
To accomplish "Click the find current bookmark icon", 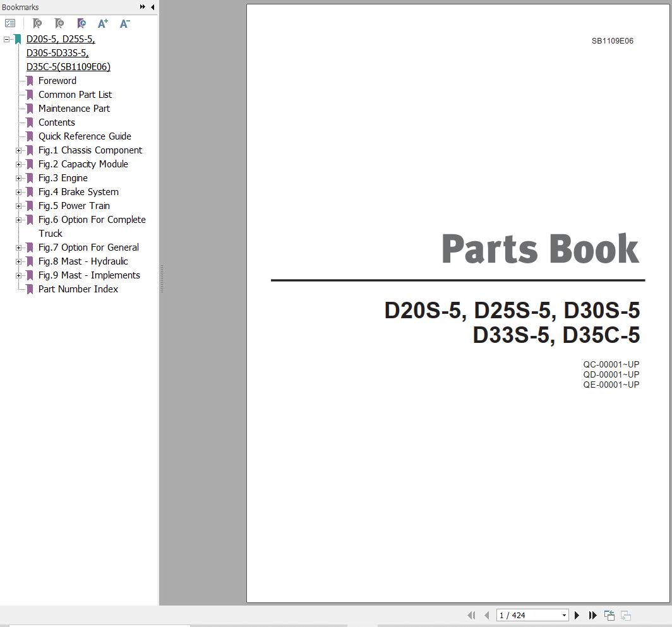I will click(81, 23).
